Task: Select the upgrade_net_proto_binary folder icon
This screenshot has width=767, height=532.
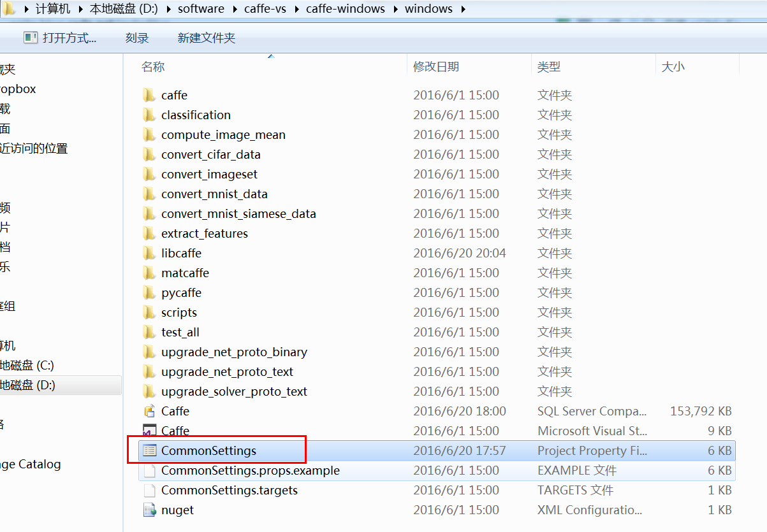Action: (x=149, y=352)
